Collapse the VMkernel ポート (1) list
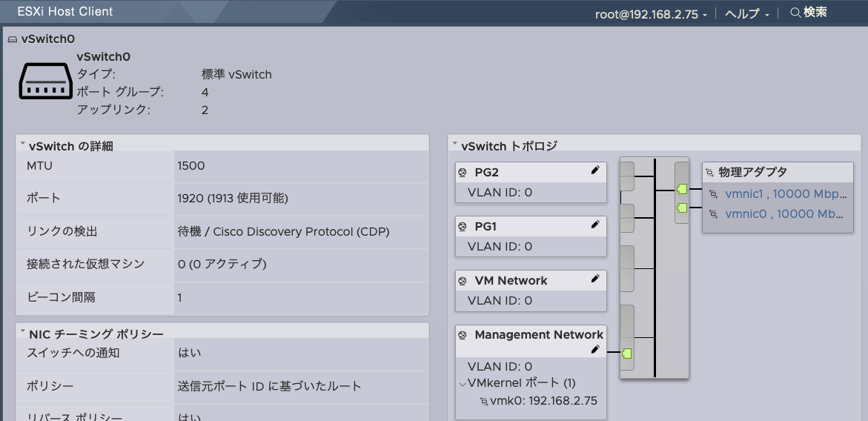868x421 pixels. 463,384
